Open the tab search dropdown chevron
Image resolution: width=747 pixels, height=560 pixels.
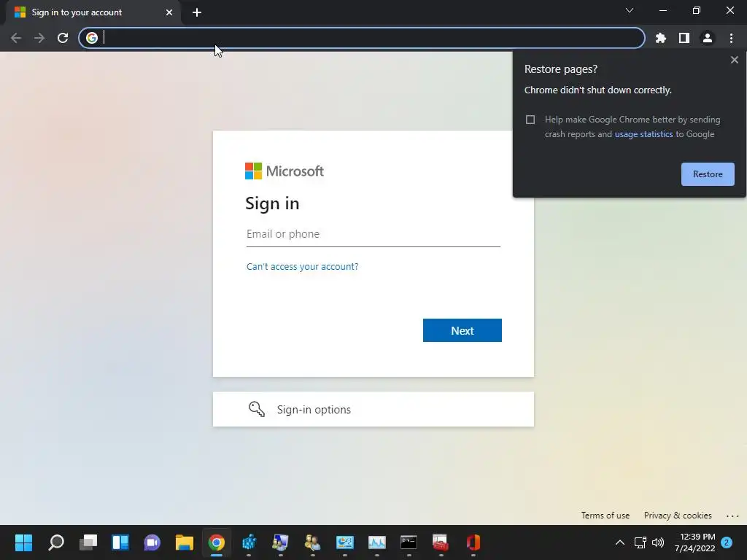click(x=630, y=10)
